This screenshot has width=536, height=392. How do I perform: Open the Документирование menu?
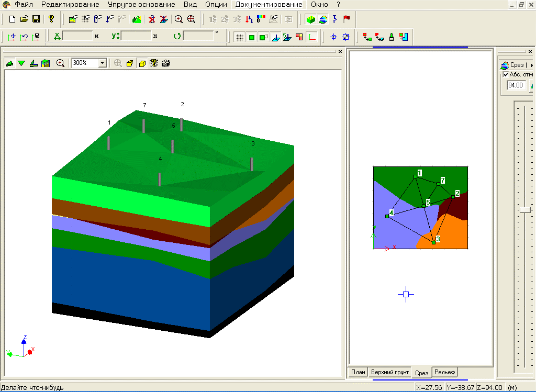point(269,4)
